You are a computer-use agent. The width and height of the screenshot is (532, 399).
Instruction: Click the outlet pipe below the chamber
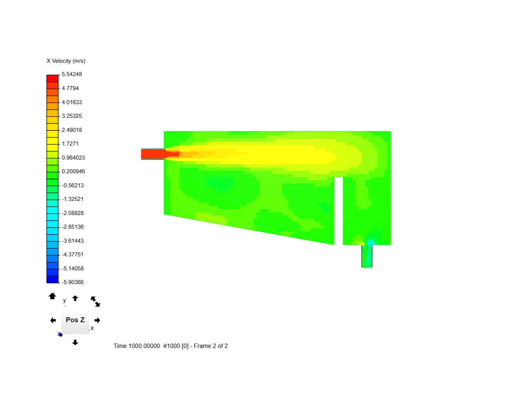coord(367,256)
